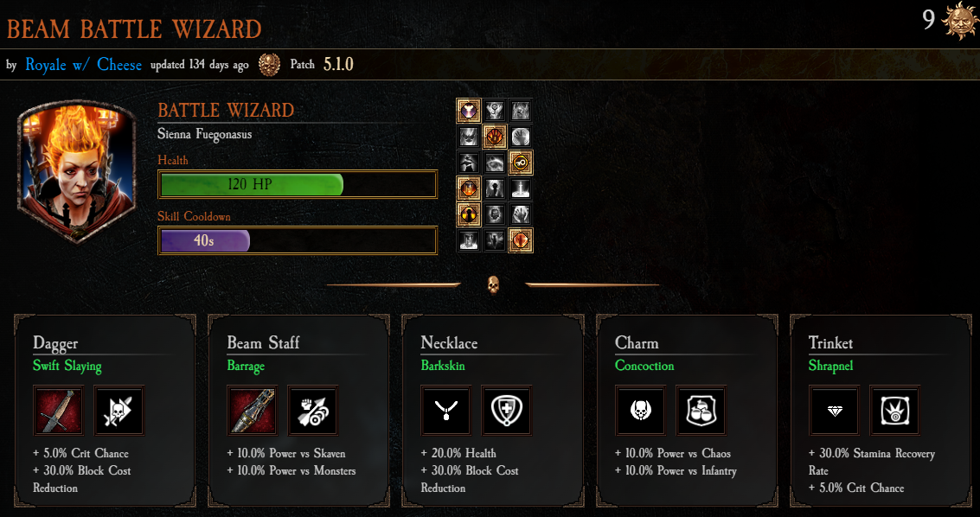Select middle talent in second row
Image resolution: width=980 pixels, height=517 pixels.
coord(495,136)
